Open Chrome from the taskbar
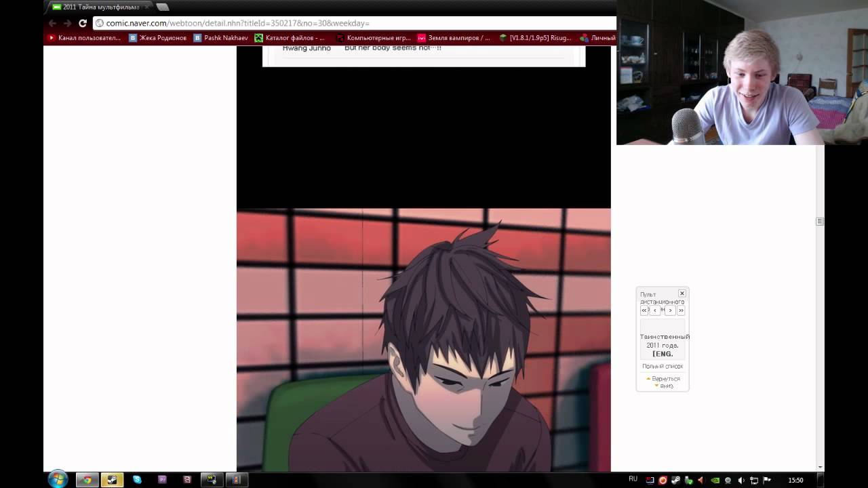Screen dimensions: 868x488 click(87, 480)
